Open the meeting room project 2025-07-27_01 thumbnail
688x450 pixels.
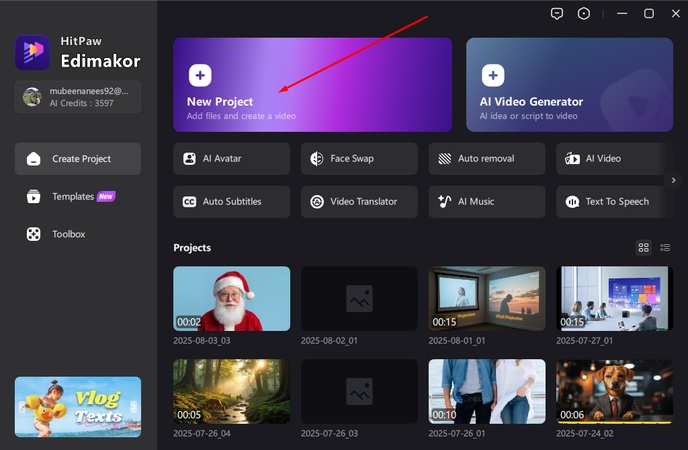pyautogui.click(x=614, y=299)
